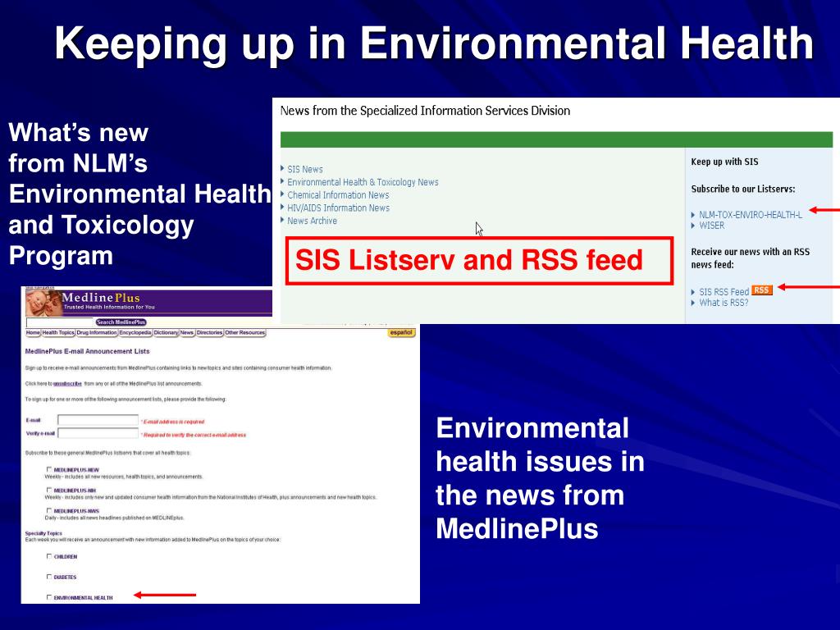Open the WISER listserv link
840x630 pixels.
pos(711,226)
